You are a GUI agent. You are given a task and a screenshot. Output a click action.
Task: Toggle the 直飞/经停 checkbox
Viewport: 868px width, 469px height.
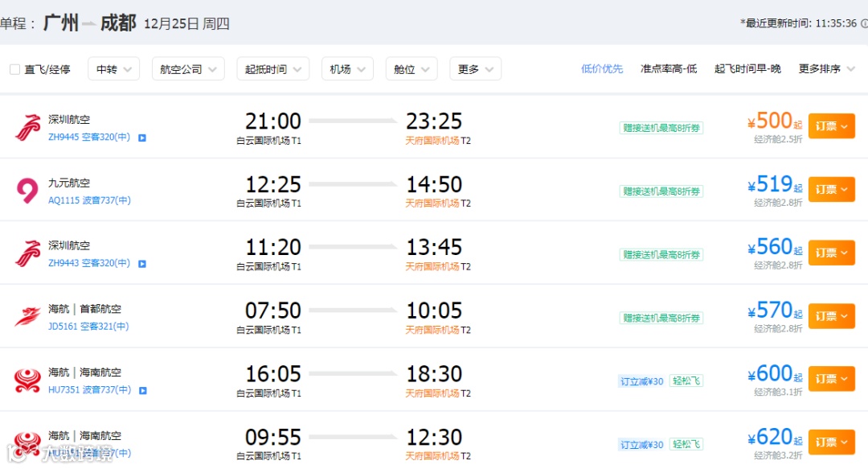point(15,69)
